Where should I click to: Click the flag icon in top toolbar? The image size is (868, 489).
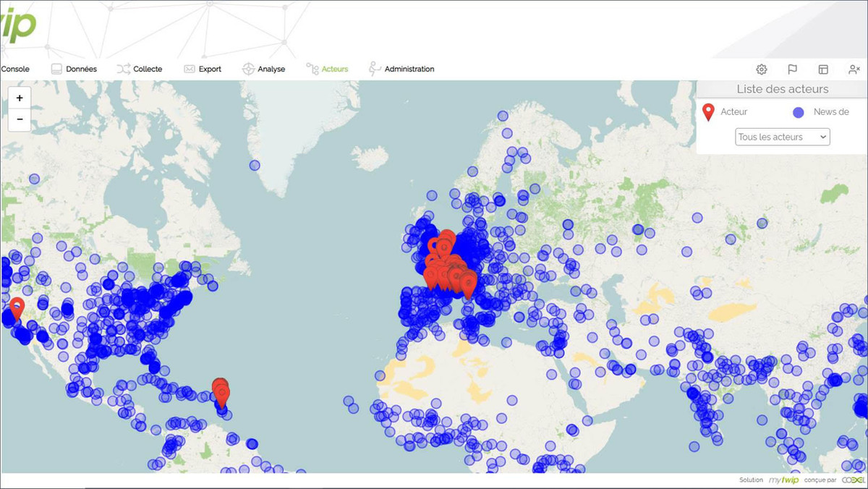pos(792,69)
